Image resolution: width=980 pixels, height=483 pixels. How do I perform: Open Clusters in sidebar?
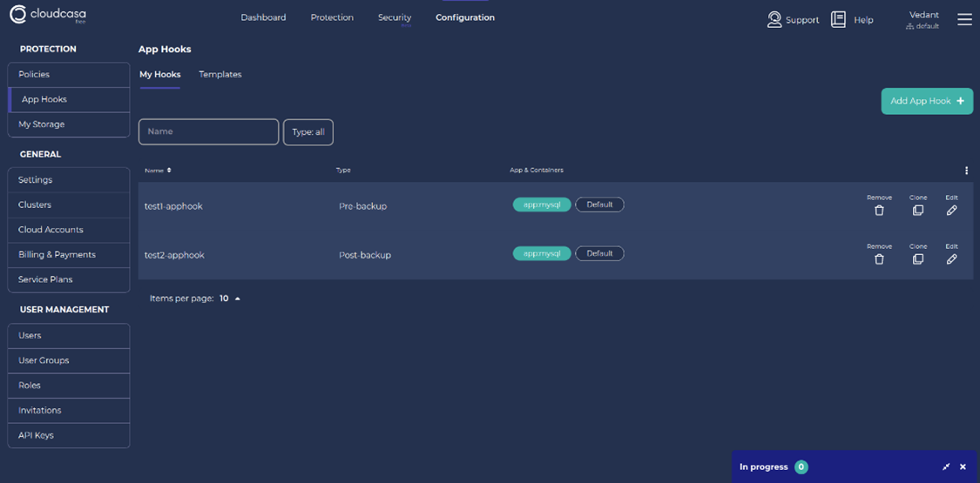tap(69, 205)
